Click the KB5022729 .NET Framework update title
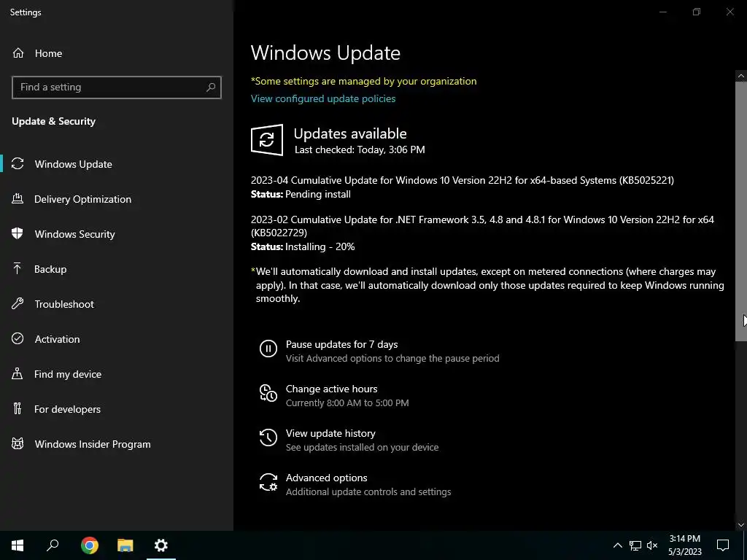 482,226
